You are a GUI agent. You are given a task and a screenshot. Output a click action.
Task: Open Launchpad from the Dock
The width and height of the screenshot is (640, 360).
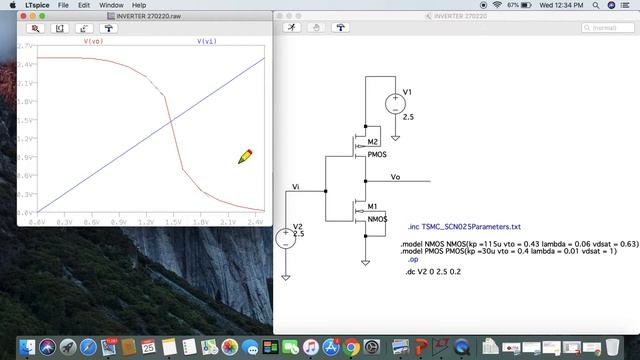68,347
